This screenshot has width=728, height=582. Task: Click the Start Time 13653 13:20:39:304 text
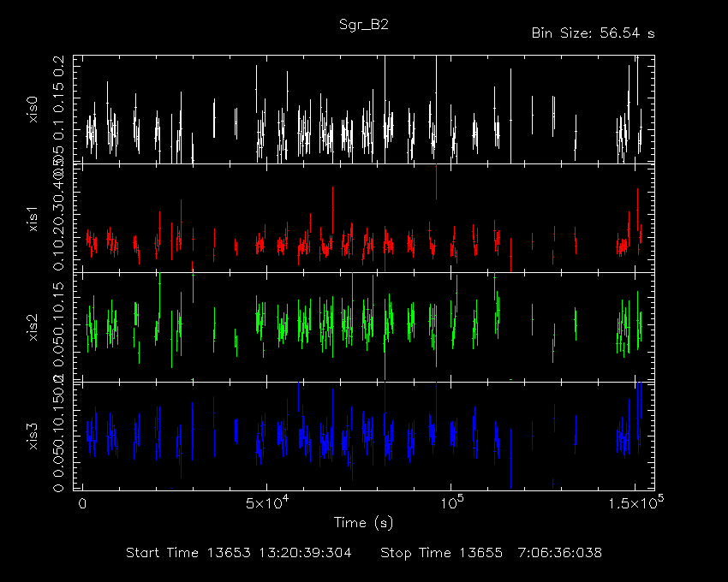coord(239,553)
